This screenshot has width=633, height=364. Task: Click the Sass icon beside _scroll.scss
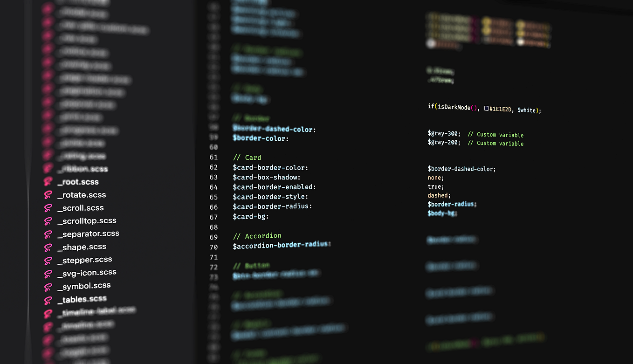tap(48, 208)
